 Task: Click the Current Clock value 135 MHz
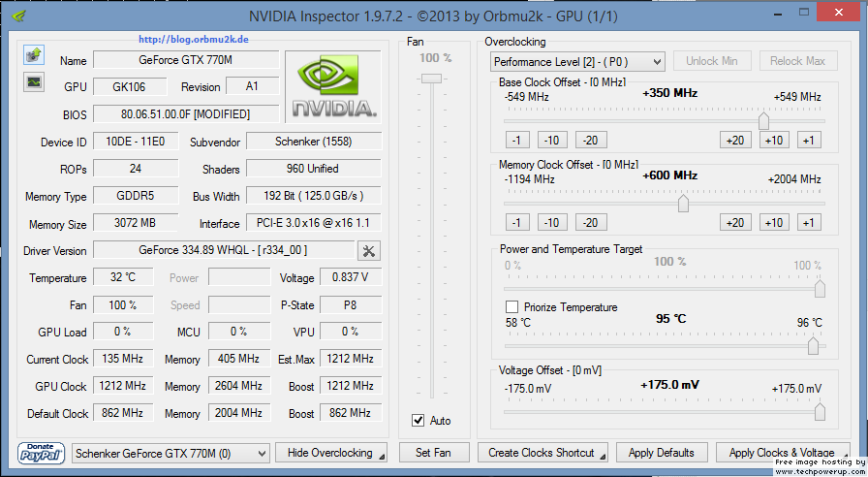(123, 359)
